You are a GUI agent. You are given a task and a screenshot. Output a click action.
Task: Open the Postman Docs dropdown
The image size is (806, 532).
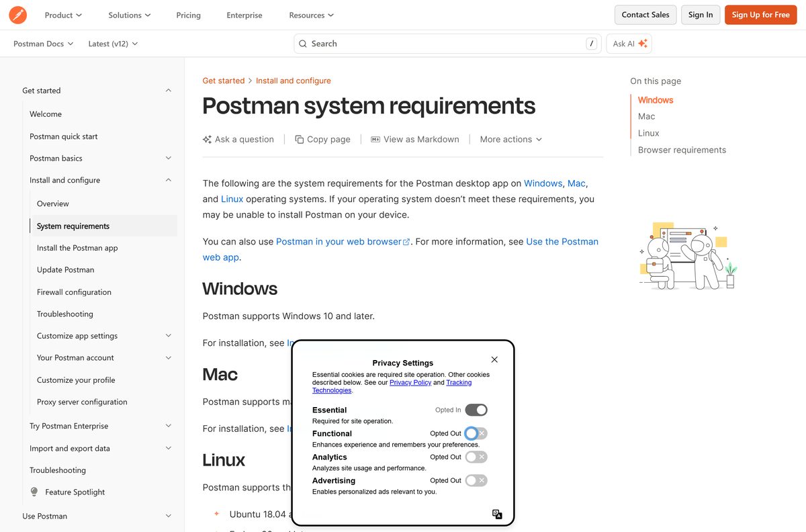pos(44,44)
